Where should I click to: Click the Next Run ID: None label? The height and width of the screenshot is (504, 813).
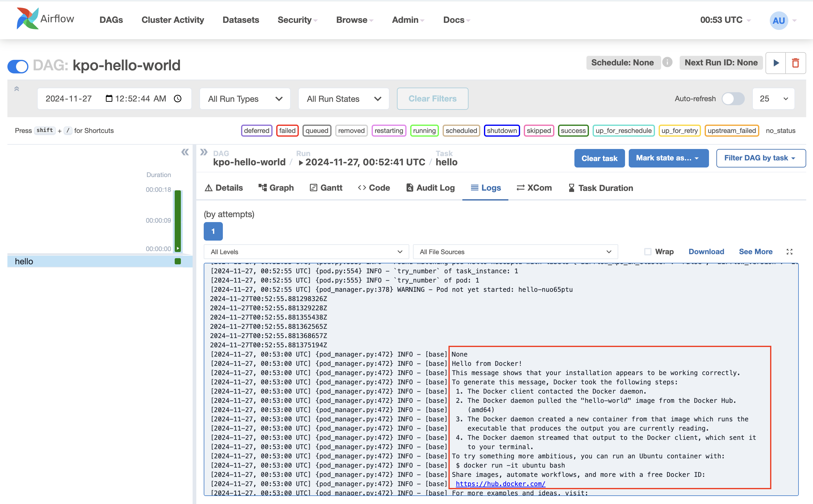pyautogui.click(x=721, y=63)
